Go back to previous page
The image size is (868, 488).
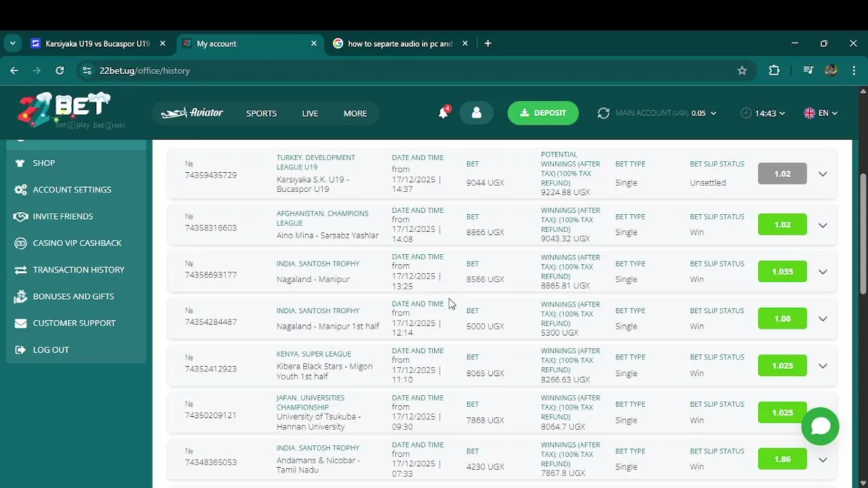coord(14,70)
